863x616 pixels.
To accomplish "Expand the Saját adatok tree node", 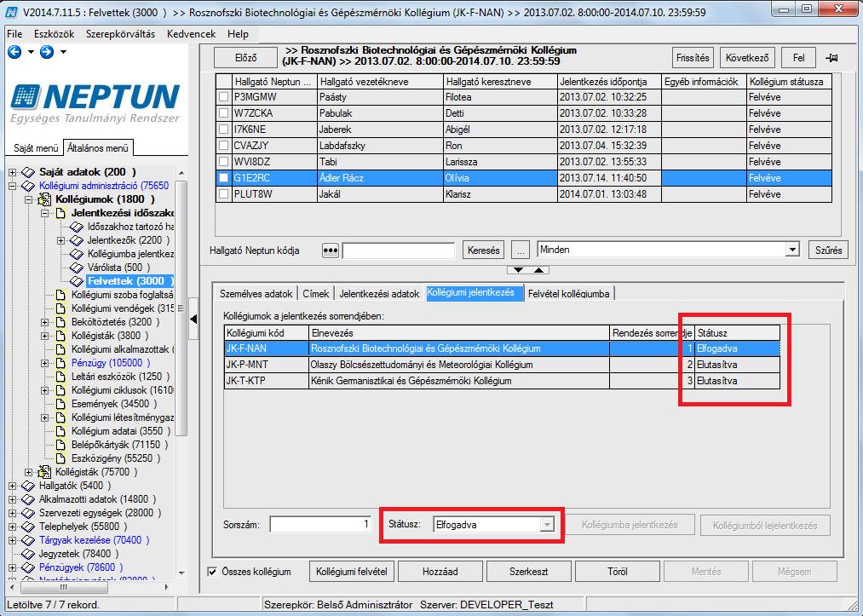I will coord(12,172).
